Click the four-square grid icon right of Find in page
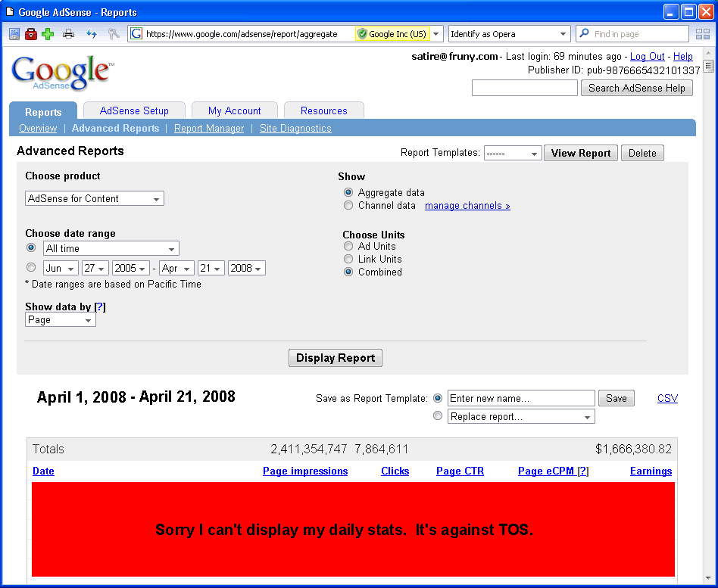The height and width of the screenshot is (588, 718). click(702, 34)
